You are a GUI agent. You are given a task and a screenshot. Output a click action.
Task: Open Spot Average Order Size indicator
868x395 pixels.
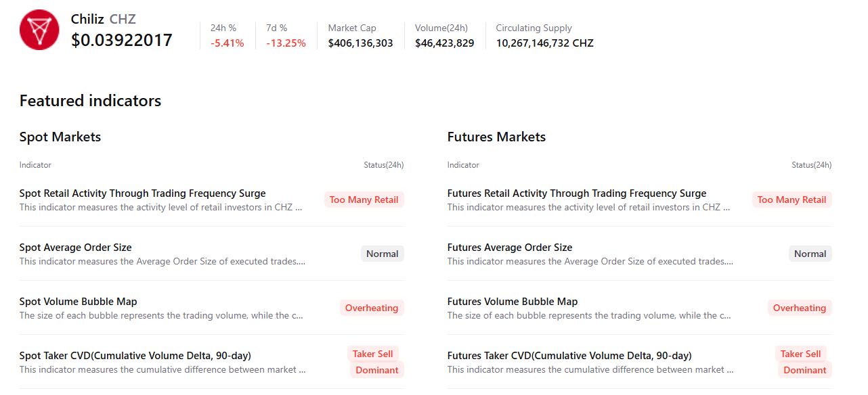point(75,248)
